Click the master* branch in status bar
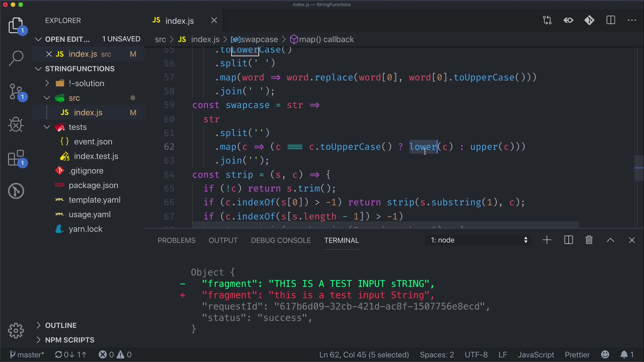Image resolution: width=644 pixels, height=362 pixels. pos(27,355)
